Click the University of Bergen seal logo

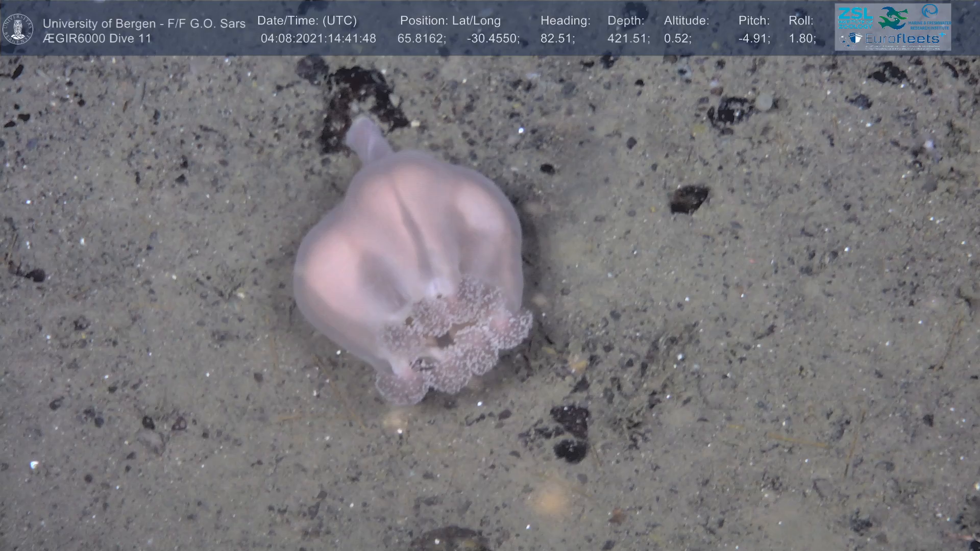click(18, 29)
